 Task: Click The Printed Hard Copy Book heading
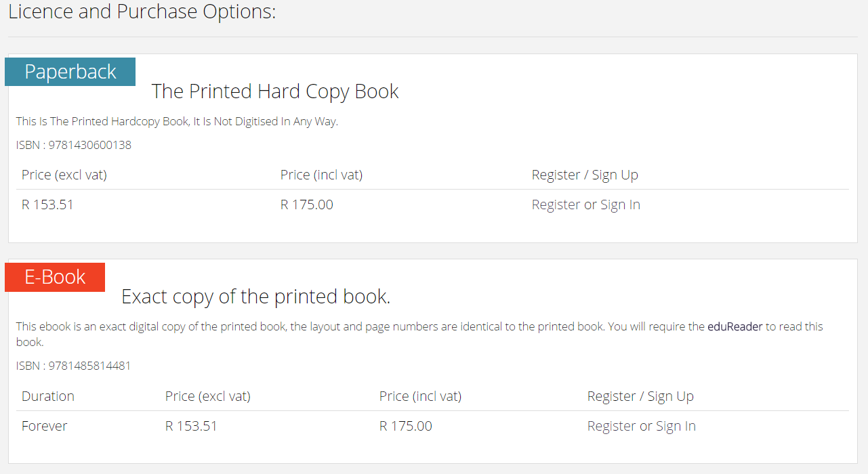click(x=275, y=91)
